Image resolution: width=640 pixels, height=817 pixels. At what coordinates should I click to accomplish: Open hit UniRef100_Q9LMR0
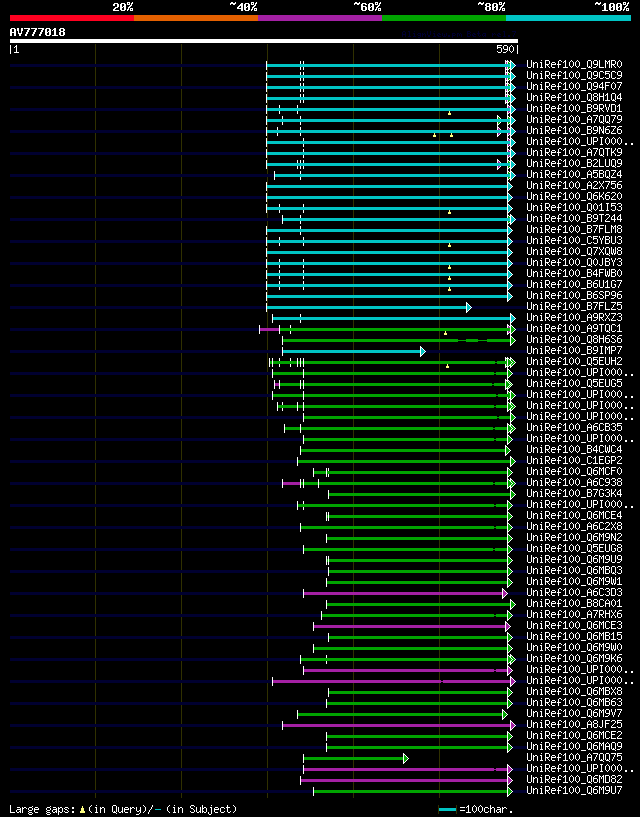(574, 65)
